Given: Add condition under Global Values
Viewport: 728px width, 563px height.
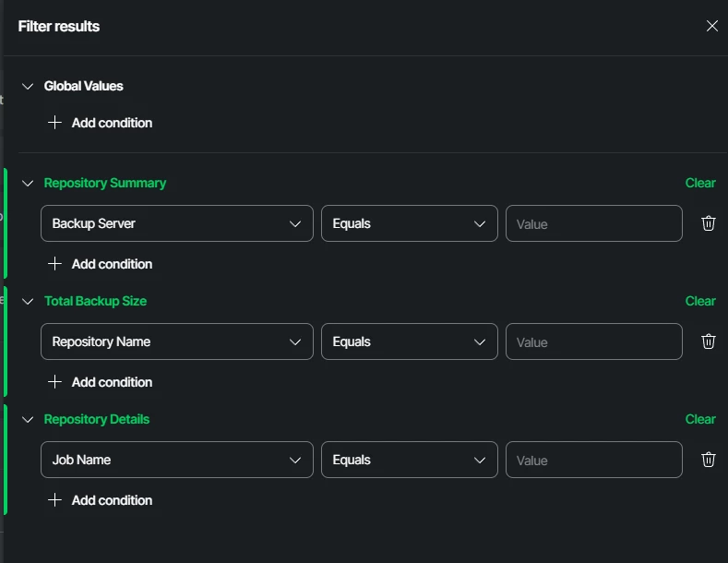Looking at the screenshot, I should tap(100, 123).
